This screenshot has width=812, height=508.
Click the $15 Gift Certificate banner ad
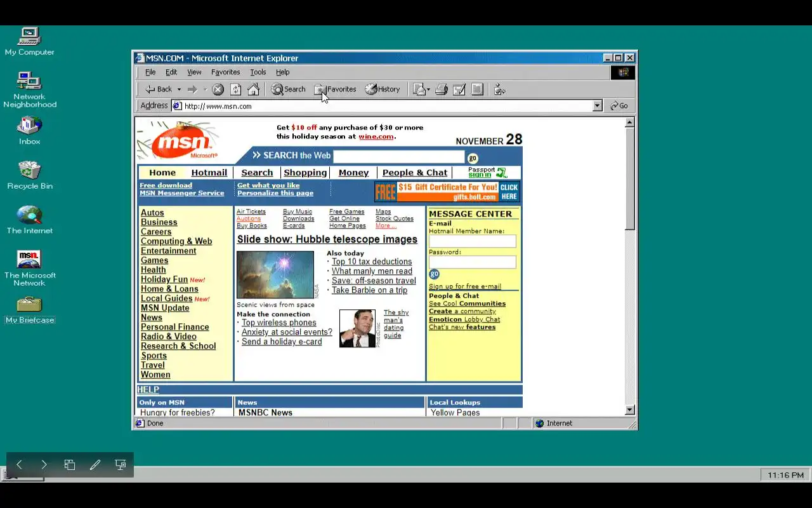[x=447, y=192]
